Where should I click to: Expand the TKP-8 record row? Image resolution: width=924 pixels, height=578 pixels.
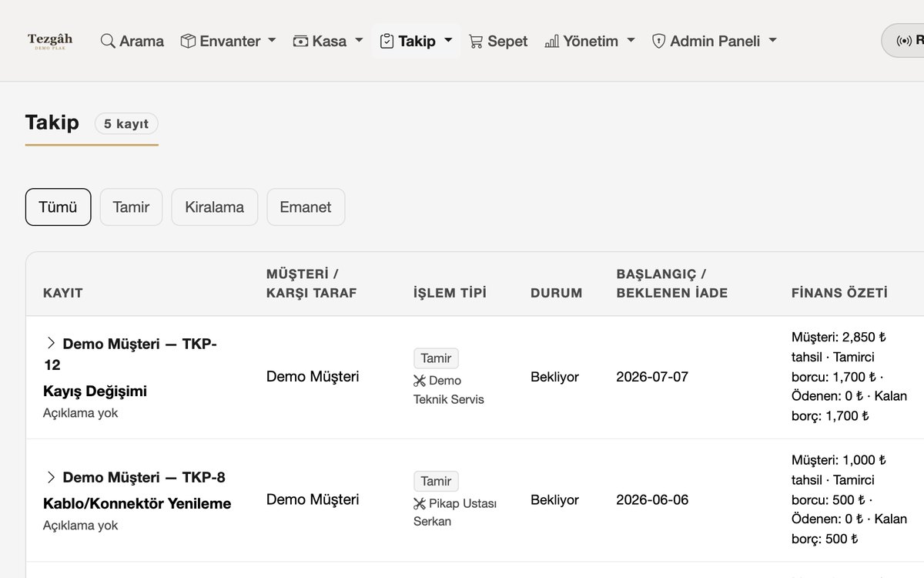click(51, 477)
